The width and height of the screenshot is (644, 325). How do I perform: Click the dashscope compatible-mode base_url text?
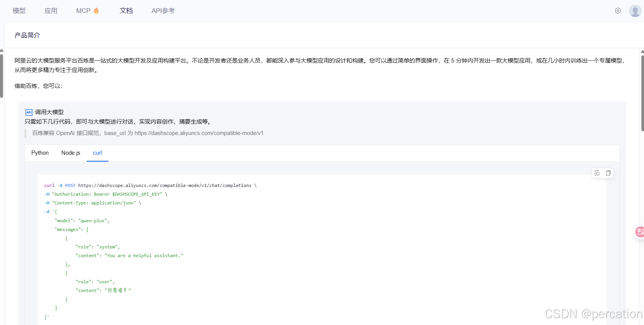click(x=199, y=133)
